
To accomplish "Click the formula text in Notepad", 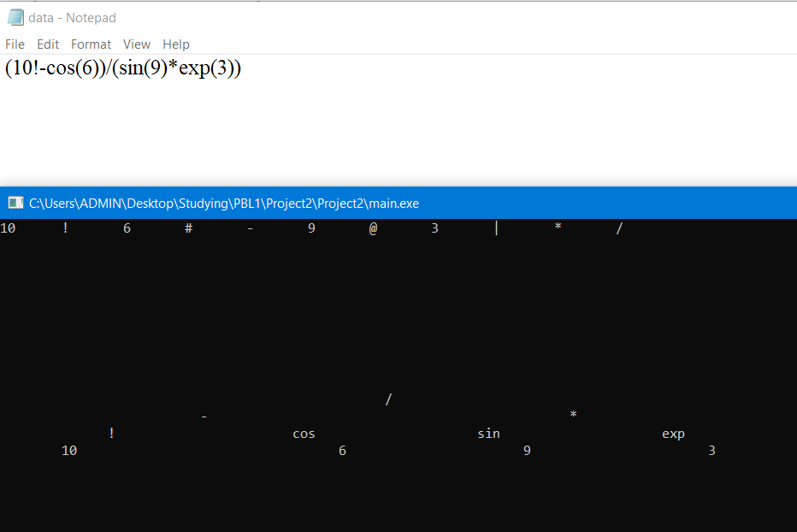I will 123,68.
